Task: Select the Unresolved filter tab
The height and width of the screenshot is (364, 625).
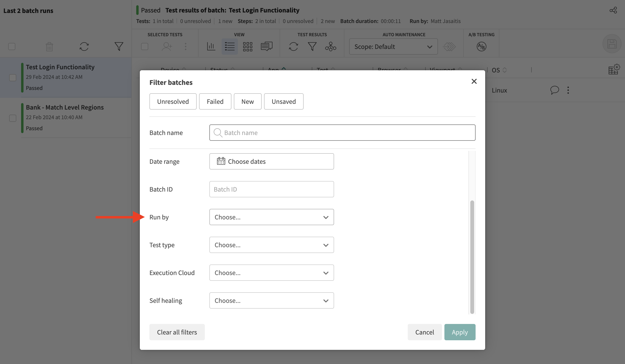Action: 173,101
